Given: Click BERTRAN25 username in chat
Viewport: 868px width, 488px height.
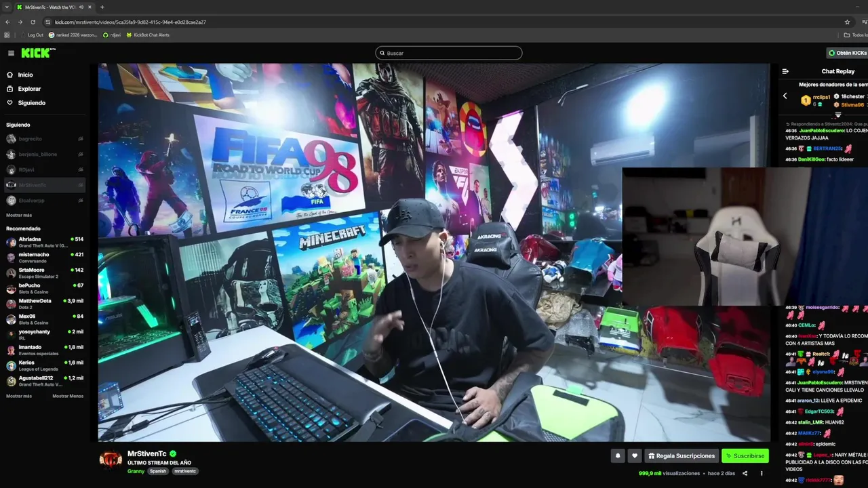Looking at the screenshot, I should tap(827, 148).
